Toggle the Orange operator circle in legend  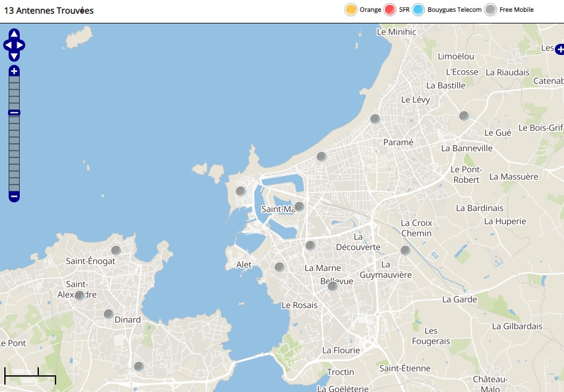point(350,10)
